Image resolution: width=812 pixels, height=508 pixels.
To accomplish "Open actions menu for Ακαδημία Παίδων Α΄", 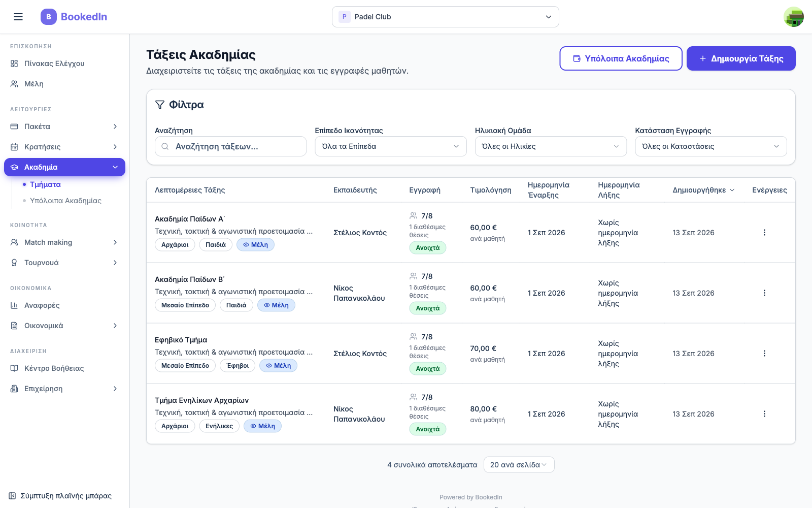I will 764,233.
